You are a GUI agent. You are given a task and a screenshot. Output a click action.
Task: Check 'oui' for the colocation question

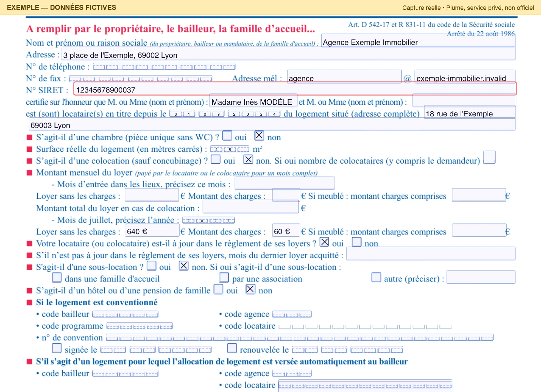tap(216, 159)
